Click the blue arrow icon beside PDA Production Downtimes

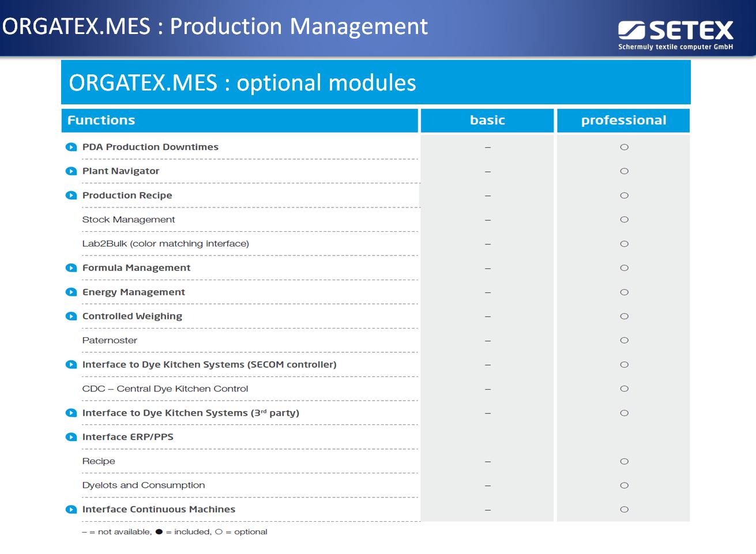click(x=71, y=147)
